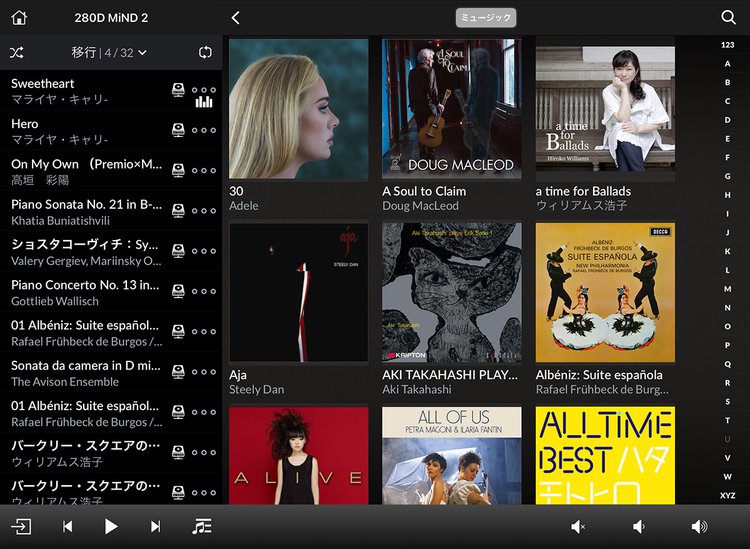This screenshot has height=549, width=750.
Task: Select the ミュージック tab label
Action: [x=485, y=18]
